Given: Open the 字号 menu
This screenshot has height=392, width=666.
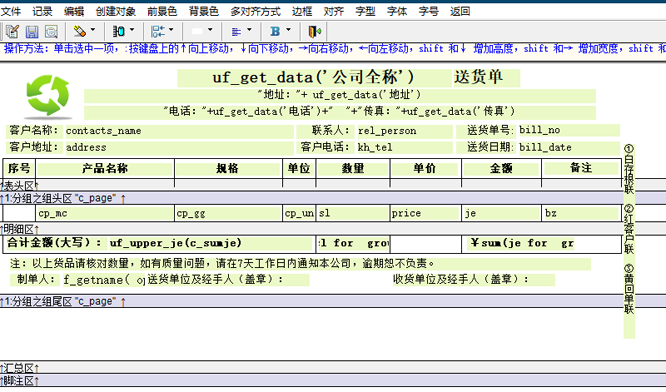Looking at the screenshot, I should (428, 11).
